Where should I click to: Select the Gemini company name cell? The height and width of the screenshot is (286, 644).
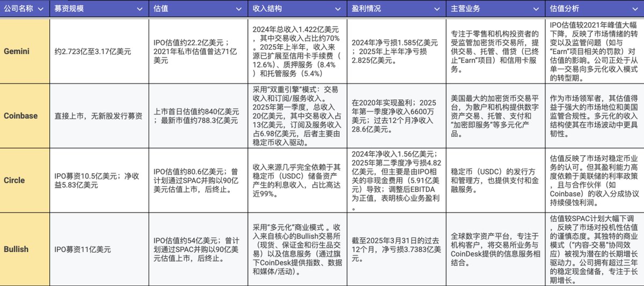(x=25, y=52)
